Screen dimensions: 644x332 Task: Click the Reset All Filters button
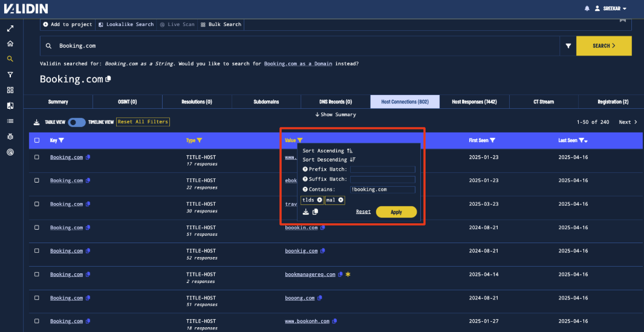click(x=143, y=122)
